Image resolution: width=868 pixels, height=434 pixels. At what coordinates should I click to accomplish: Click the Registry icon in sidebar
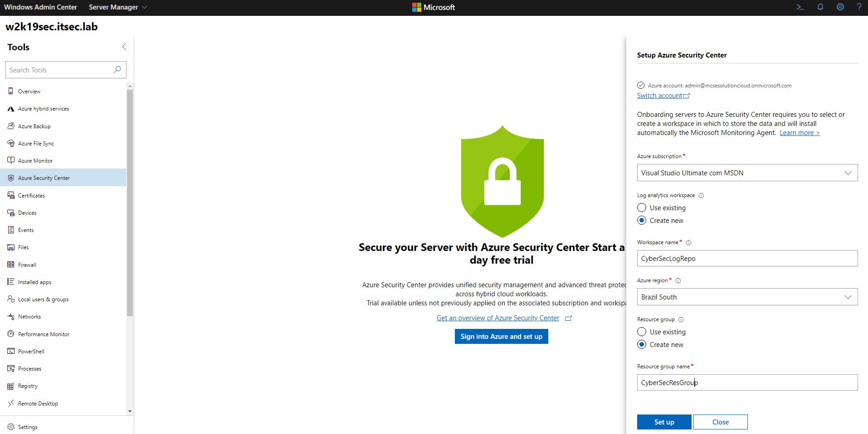[11, 386]
